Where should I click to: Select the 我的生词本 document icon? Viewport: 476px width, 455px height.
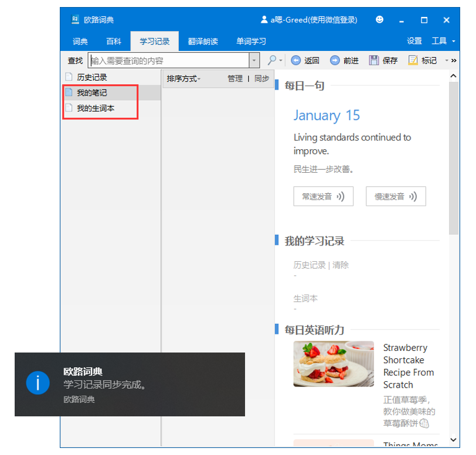click(69, 108)
